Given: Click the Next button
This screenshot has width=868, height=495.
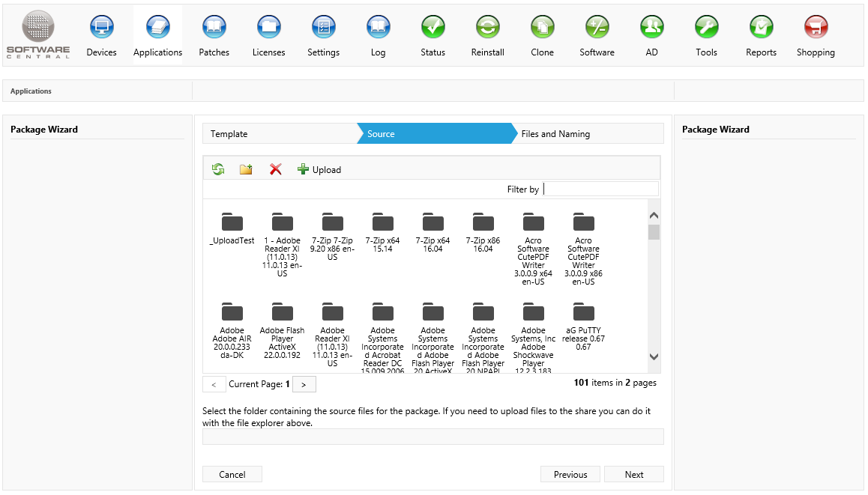Looking at the screenshot, I should (633, 474).
